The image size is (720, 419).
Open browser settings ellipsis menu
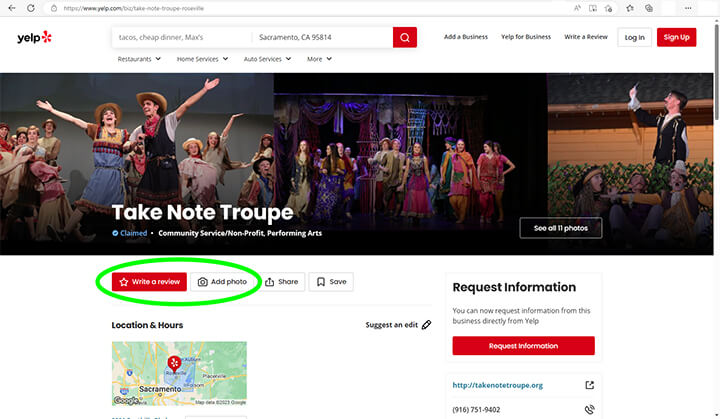tap(688, 8)
